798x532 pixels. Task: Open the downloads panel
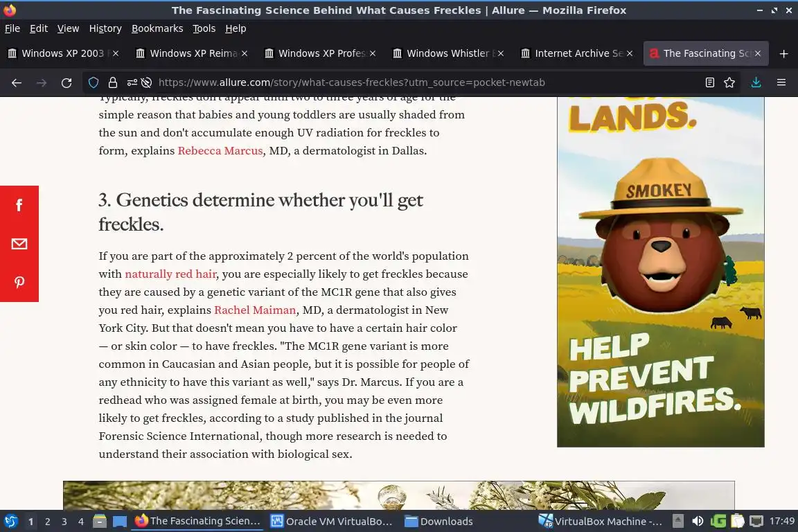[x=756, y=82]
